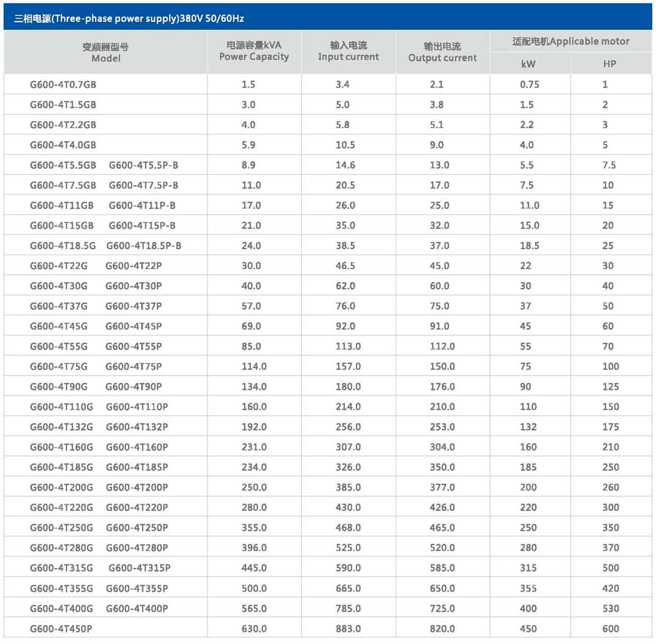This screenshot has width=658, height=644.
Task: Select power capacity value 8.9
Action: click(249, 165)
